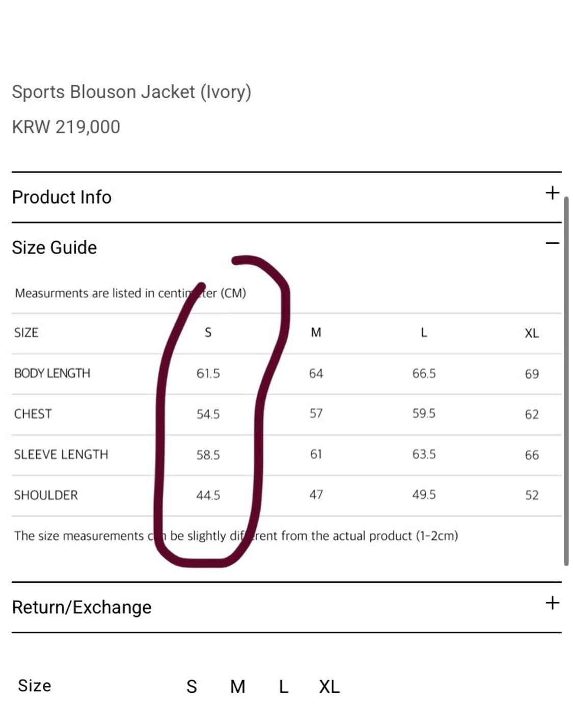
Task: Select size M option
Action: (238, 686)
